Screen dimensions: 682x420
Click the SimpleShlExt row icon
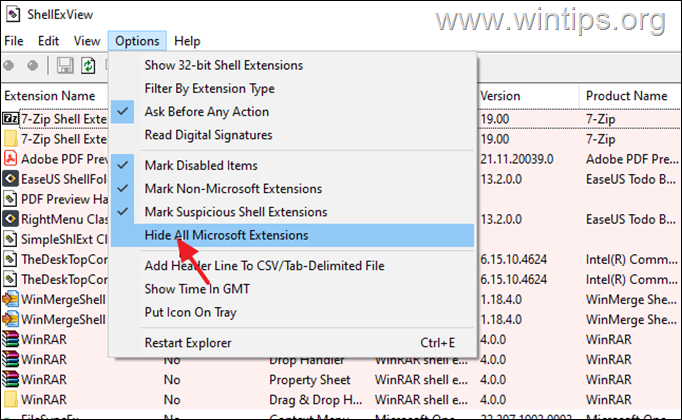(10, 239)
